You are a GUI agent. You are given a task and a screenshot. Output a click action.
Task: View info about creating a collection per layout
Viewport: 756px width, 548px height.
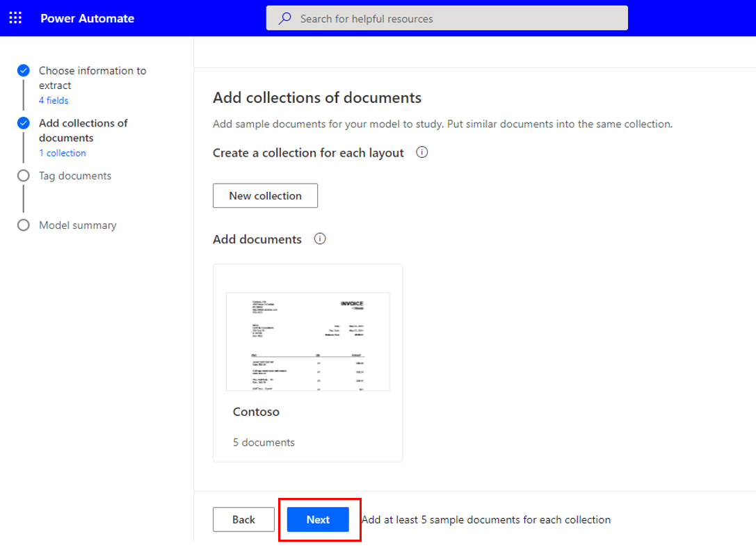(421, 152)
